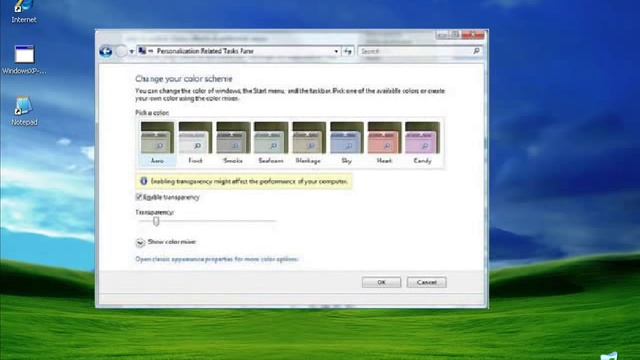The width and height of the screenshot is (640, 360).
Task: Open the Notepad desktop shortcut
Action: point(24,111)
